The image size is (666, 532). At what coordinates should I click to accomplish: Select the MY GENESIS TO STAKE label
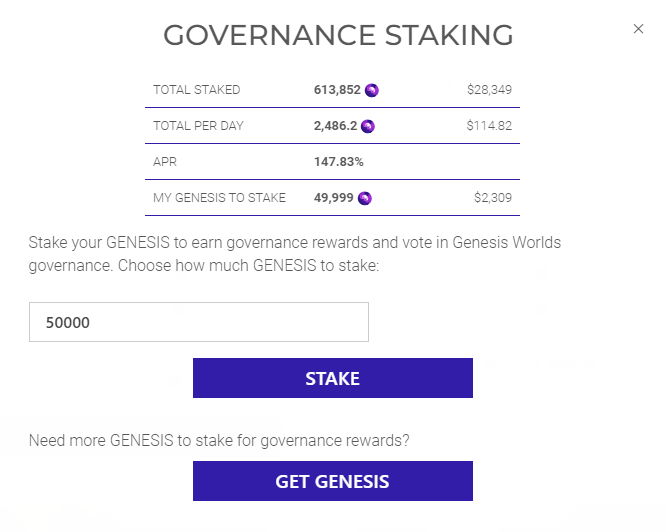219,198
